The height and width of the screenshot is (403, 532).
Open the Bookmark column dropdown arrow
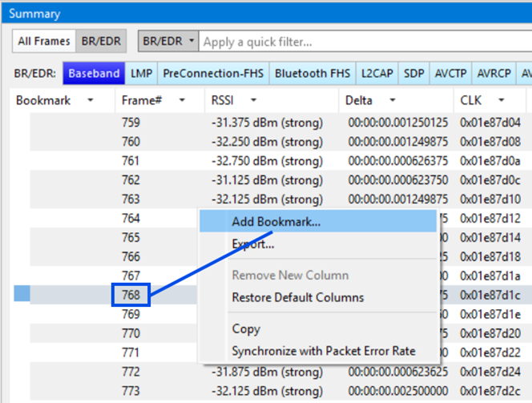point(91,100)
